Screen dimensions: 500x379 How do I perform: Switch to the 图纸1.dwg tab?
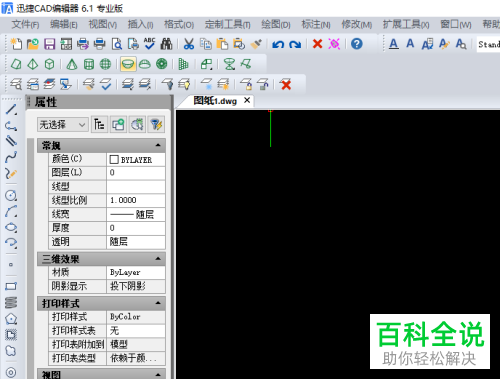coord(215,101)
